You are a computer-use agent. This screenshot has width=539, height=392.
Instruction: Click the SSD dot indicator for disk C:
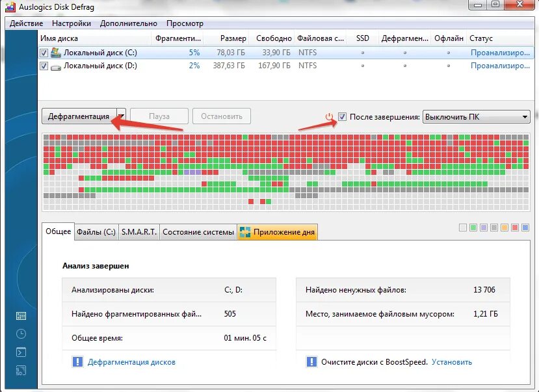pyautogui.click(x=363, y=53)
